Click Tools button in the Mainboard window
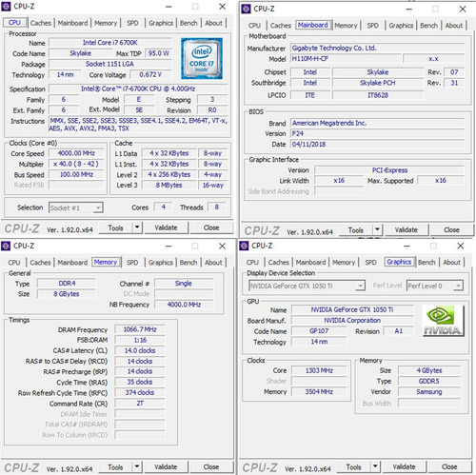The width and height of the screenshot is (476, 475). 356,229
